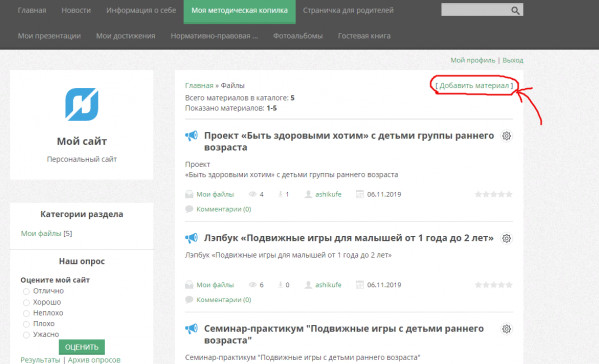Open gear settings for Семинар-практикум entry
The image size is (599, 364).
[507, 329]
